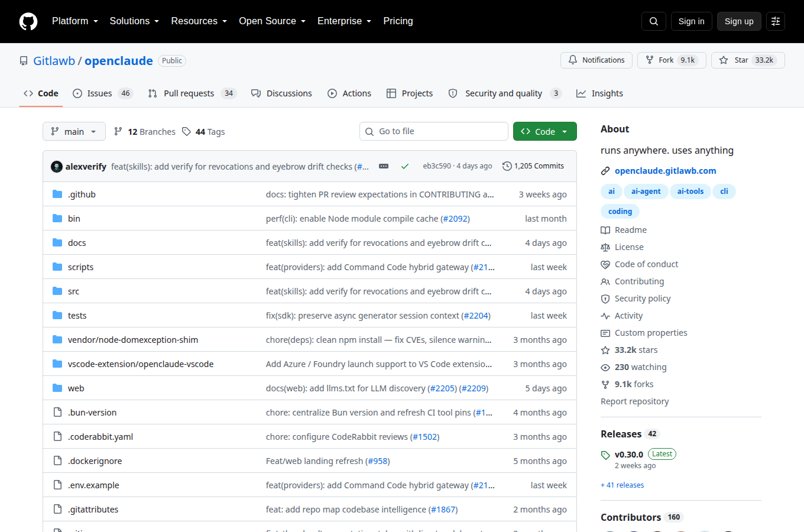This screenshot has width=804, height=532.
Task: Open the Notifications bell button
Action: (x=596, y=60)
